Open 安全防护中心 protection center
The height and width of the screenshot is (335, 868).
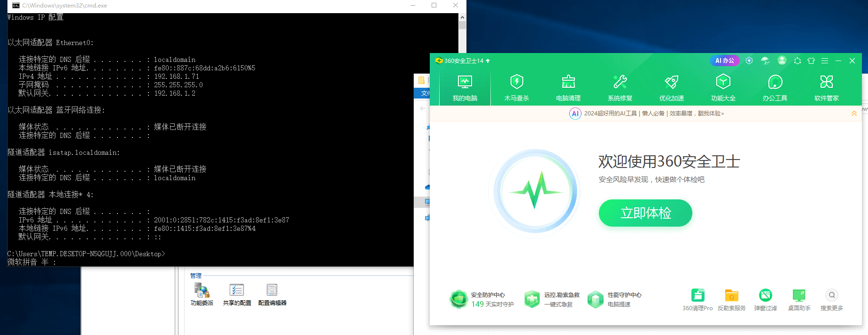[x=482, y=299]
